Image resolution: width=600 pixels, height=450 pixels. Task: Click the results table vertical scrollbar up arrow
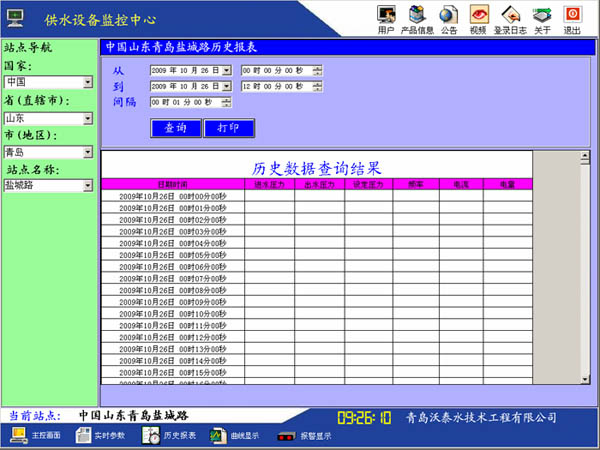tap(585, 157)
